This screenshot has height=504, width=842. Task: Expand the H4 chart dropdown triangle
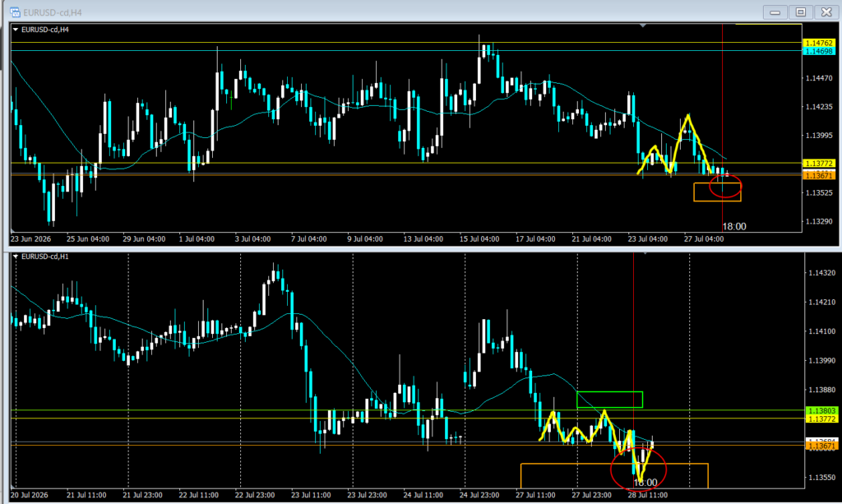tap(15, 30)
